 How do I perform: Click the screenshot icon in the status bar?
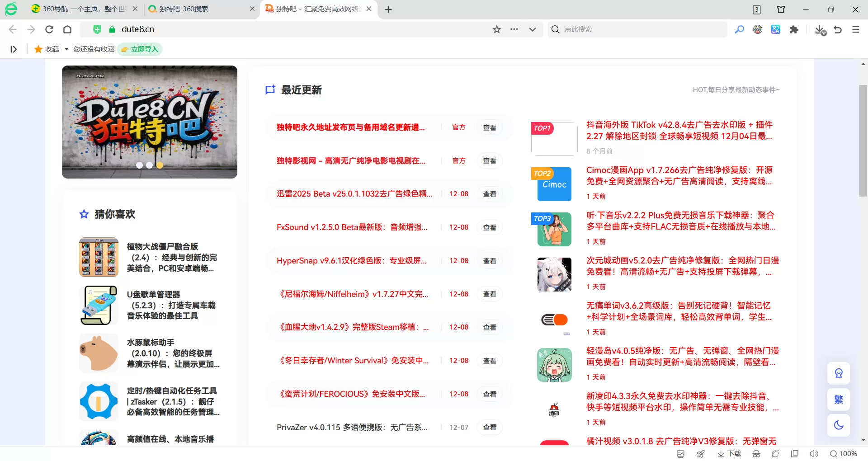pos(681,454)
